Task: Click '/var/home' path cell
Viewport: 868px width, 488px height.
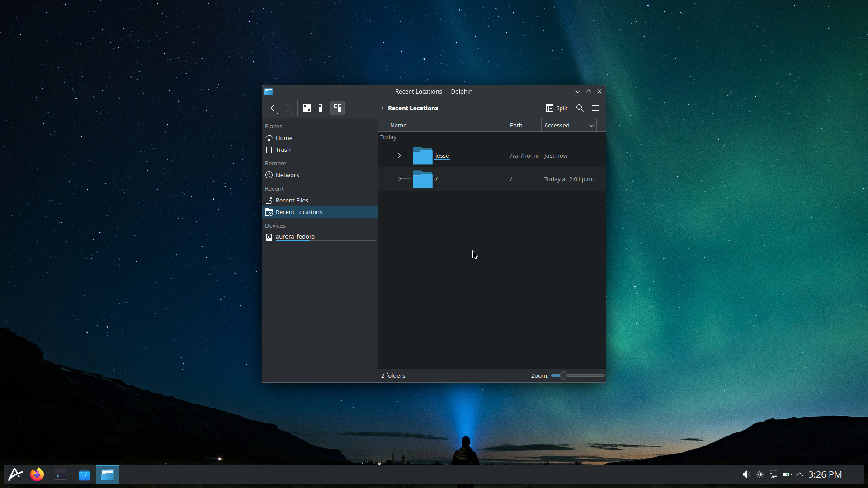Action: tap(524, 155)
